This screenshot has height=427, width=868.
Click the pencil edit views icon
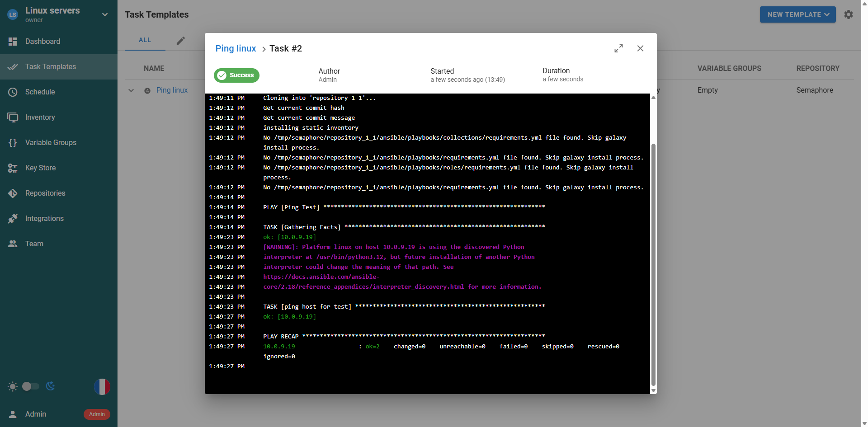pyautogui.click(x=181, y=41)
